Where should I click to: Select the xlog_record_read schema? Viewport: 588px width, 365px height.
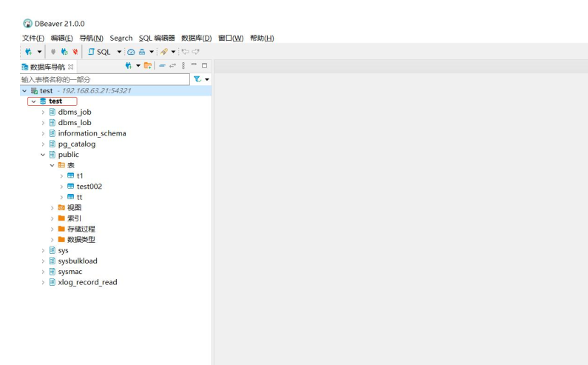[x=87, y=282]
